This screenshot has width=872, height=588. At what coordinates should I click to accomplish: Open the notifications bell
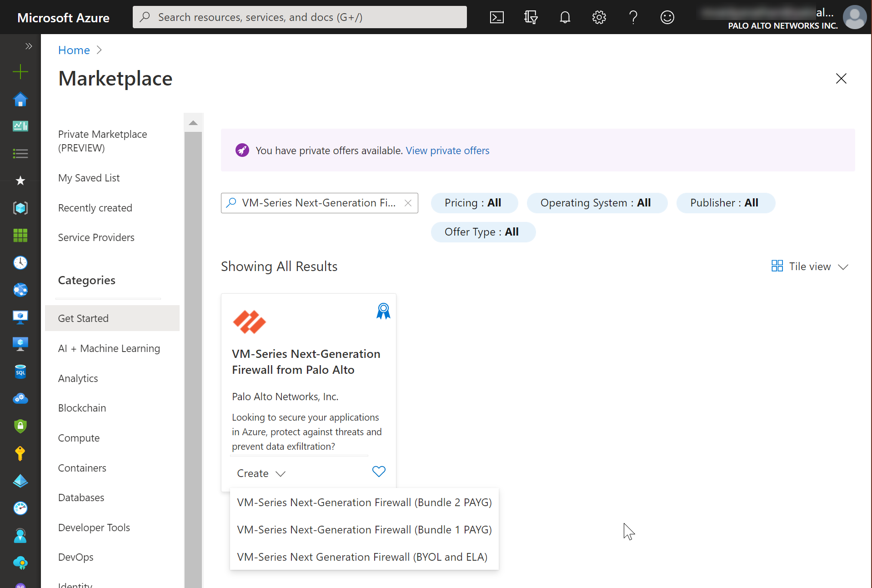click(x=565, y=17)
